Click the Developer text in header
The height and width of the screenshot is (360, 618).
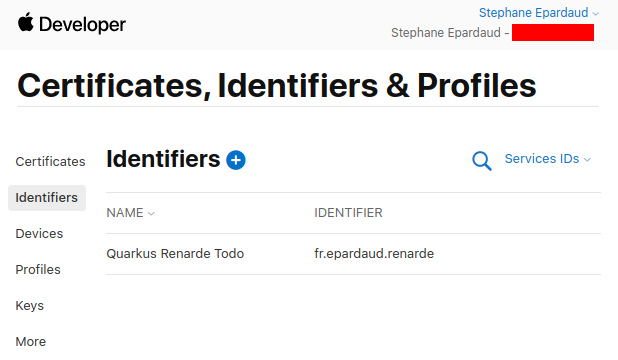82,24
